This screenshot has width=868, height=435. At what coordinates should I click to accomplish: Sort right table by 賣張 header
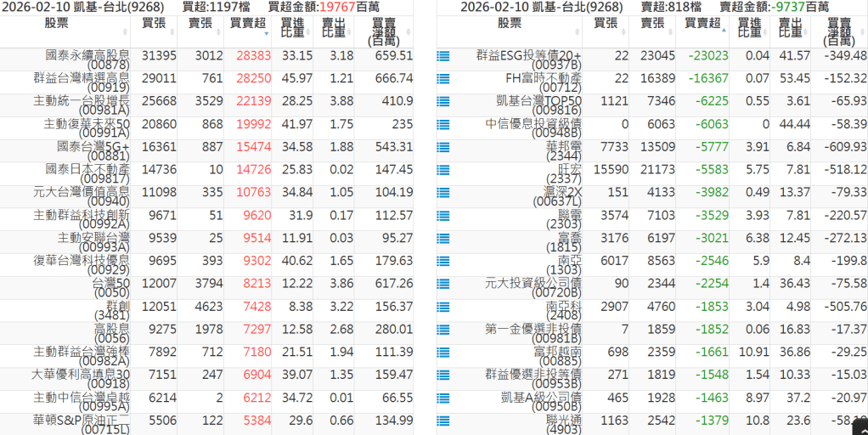(652, 23)
